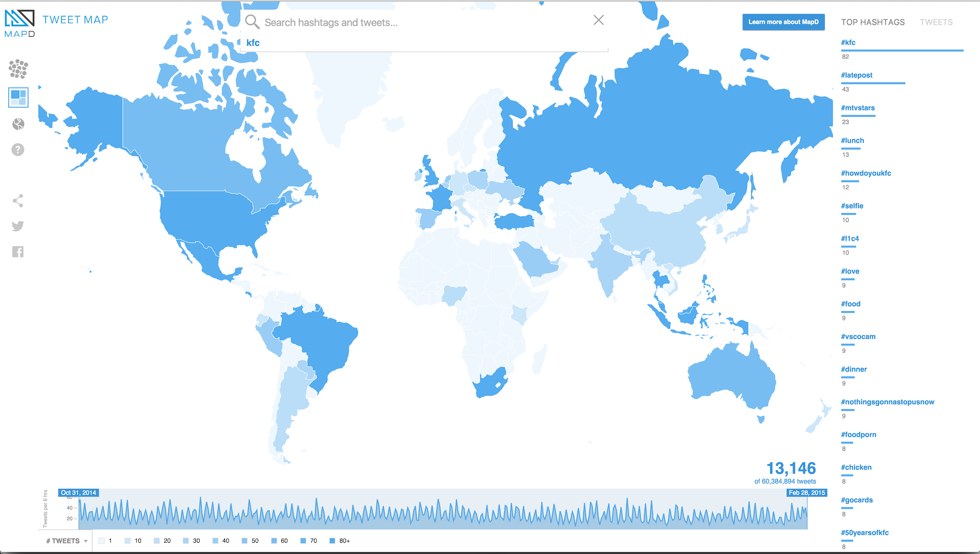Select the #l1c4 hashtag
Screen dimensions: 980x554
click(x=850, y=238)
